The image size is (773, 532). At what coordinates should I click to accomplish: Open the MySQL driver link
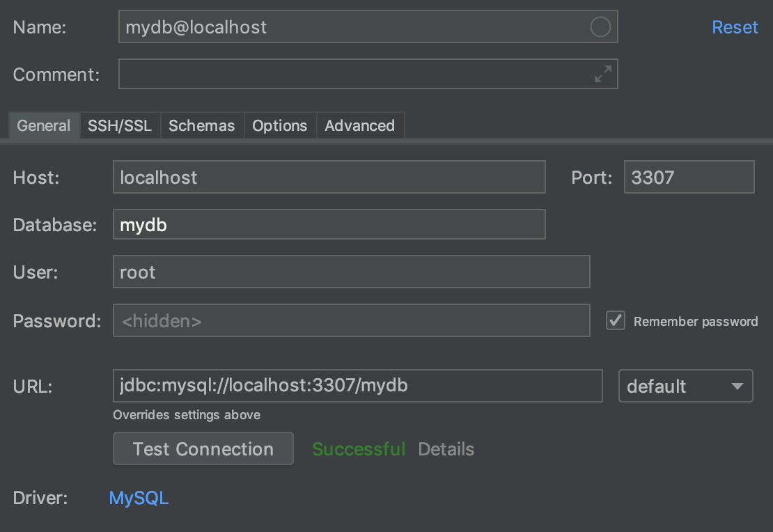[139, 498]
